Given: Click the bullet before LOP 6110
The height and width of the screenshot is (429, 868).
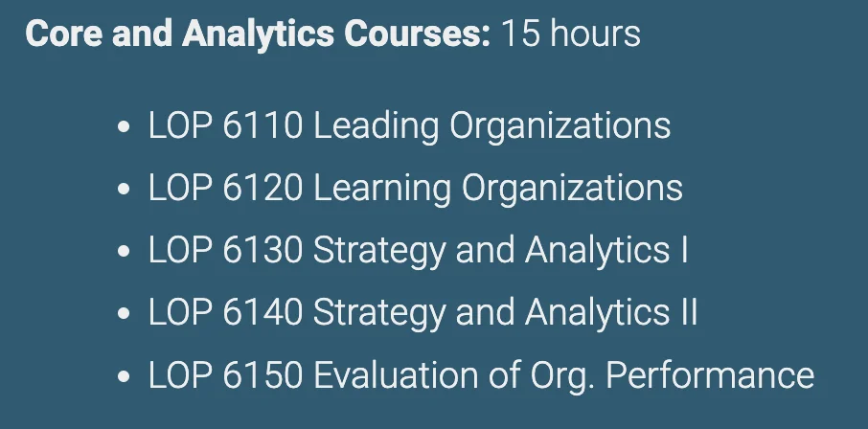Looking at the screenshot, I should (123, 128).
